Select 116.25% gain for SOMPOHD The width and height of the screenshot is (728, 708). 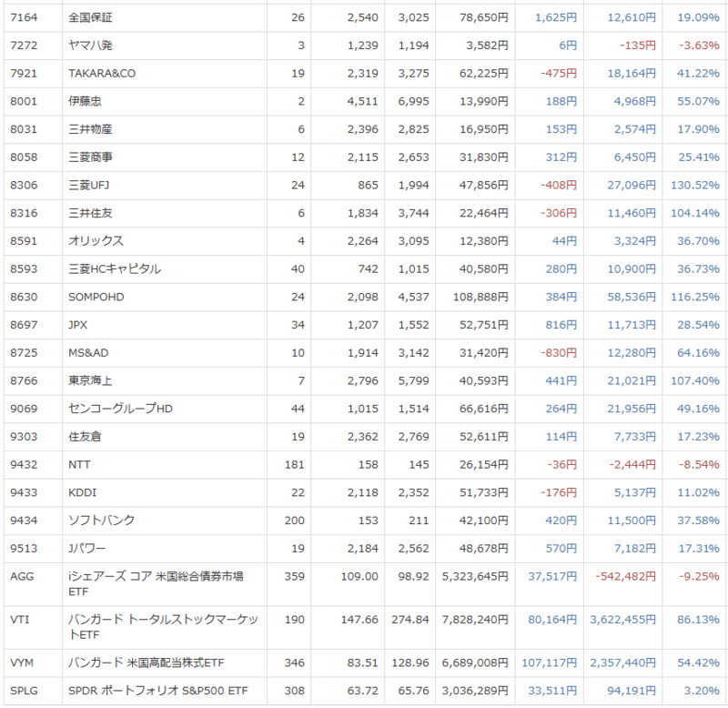(695, 298)
